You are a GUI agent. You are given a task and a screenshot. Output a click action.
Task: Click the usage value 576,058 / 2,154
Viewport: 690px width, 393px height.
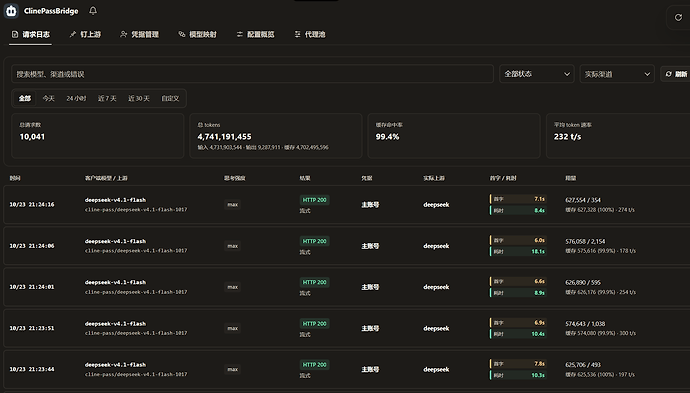pos(585,241)
